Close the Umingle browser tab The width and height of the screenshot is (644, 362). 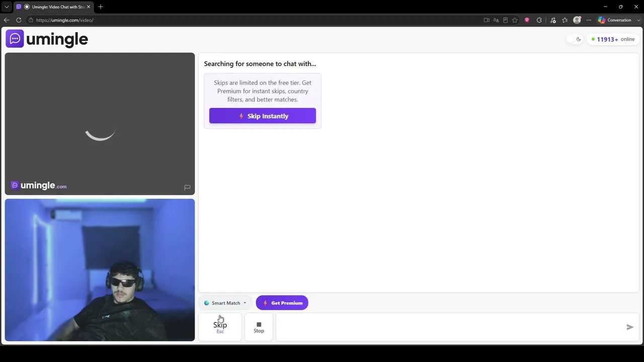[x=89, y=7]
